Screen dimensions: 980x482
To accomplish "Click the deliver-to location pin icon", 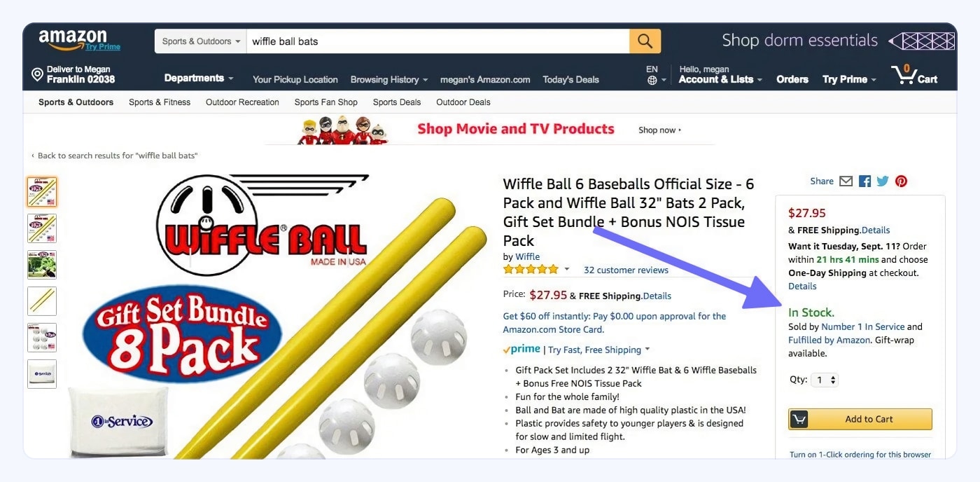I will [38, 74].
